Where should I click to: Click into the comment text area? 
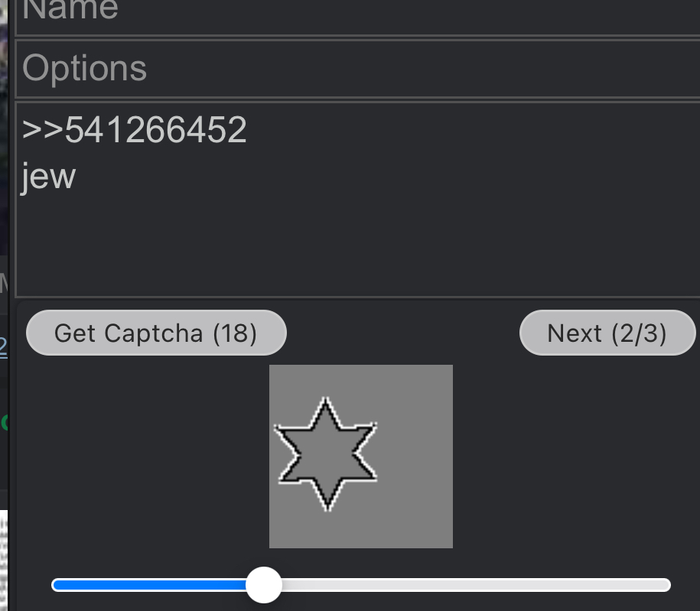(x=357, y=200)
